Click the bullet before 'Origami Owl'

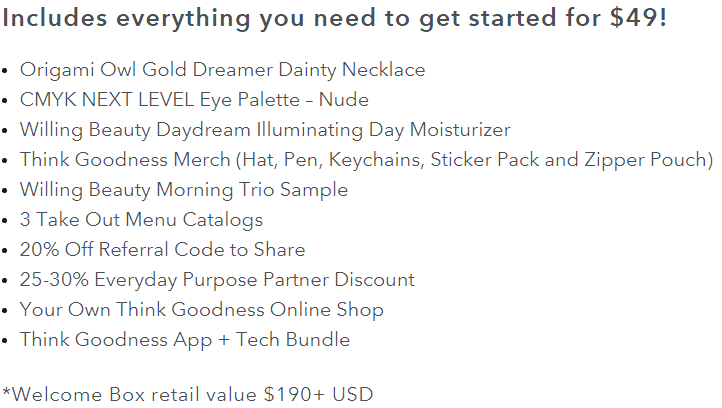click(5, 71)
